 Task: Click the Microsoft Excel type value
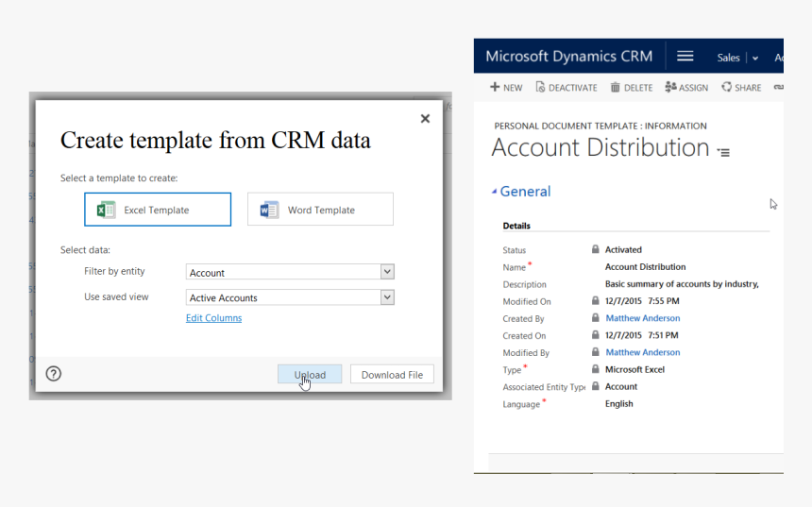pos(634,369)
